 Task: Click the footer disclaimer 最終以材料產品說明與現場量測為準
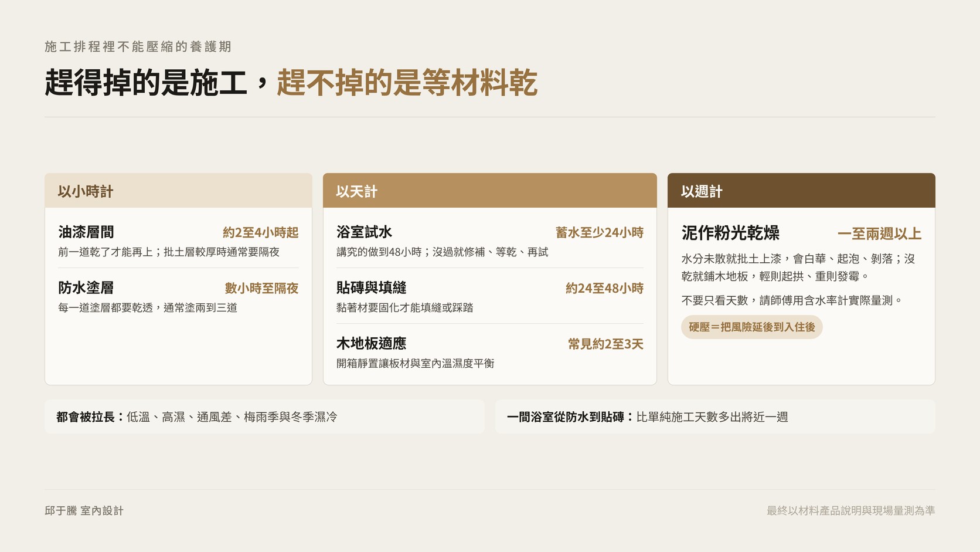pos(850,511)
